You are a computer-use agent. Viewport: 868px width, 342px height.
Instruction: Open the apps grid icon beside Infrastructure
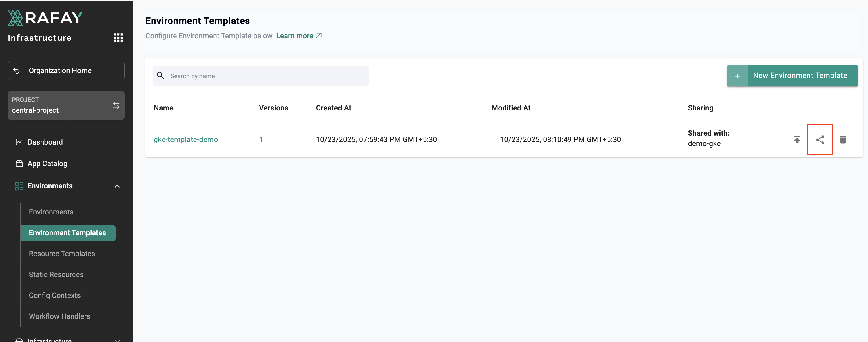118,37
